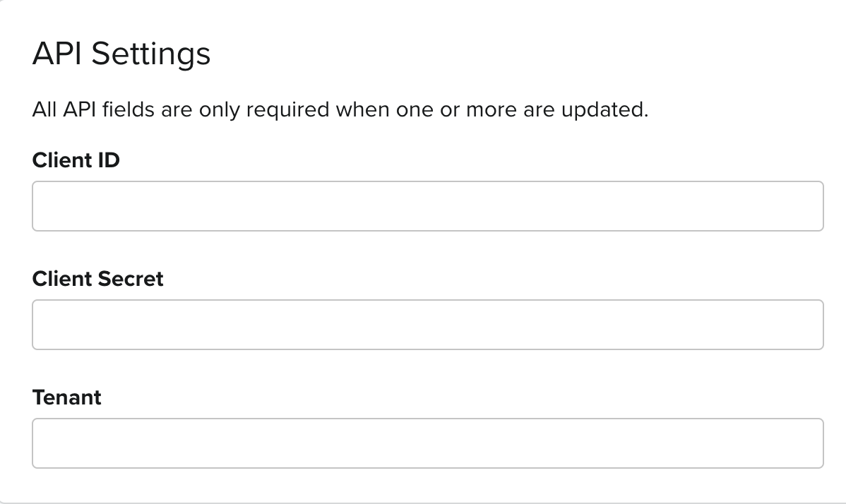Image resolution: width=846 pixels, height=504 pixels.
Task: Click the word "API" in the heading
Action: [x=58, y=54]
